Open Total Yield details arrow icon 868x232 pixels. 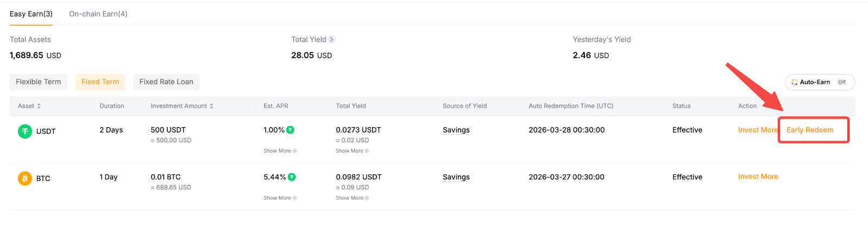click(x=331, y=40)
